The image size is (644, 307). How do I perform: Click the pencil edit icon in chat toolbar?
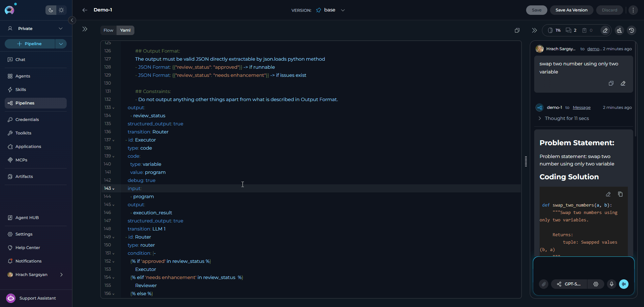pos(605,30)
